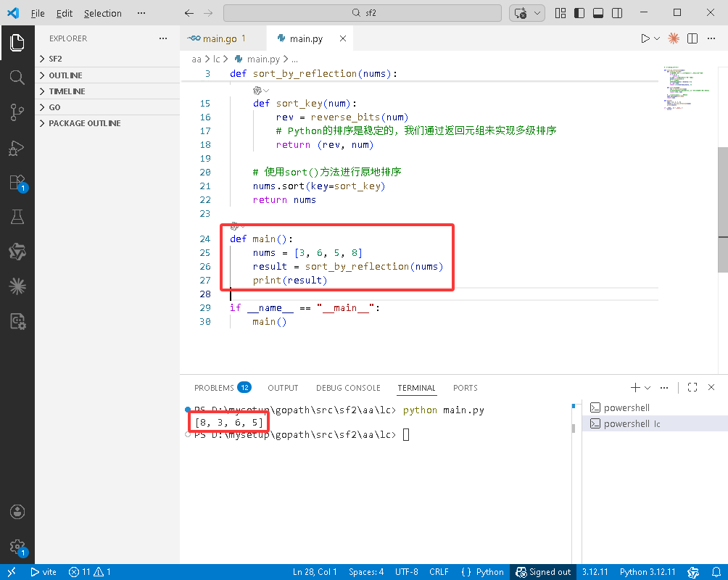Click the sf2 command center search box
This screenshot has height=580, width=728.
point(363,13)
